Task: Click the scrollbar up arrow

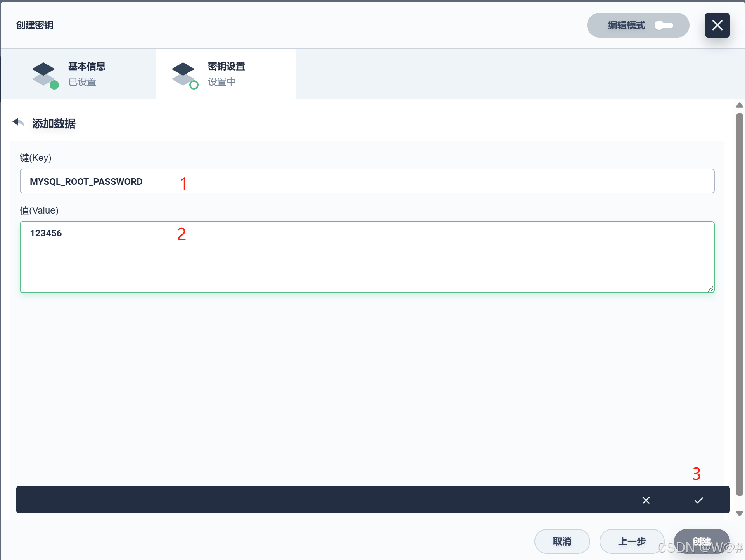Action: pos(740,105)
